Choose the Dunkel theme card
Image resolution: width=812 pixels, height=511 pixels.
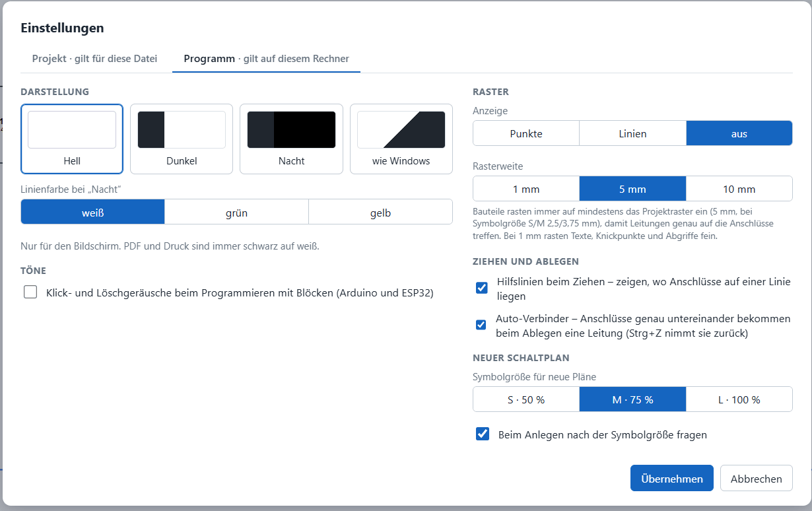[x=182, y=139]
